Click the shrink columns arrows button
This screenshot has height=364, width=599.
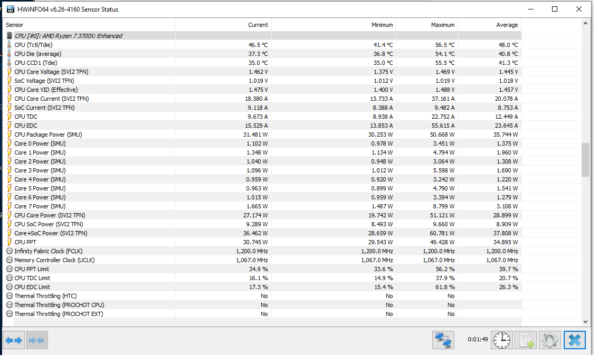pos(36,340)
